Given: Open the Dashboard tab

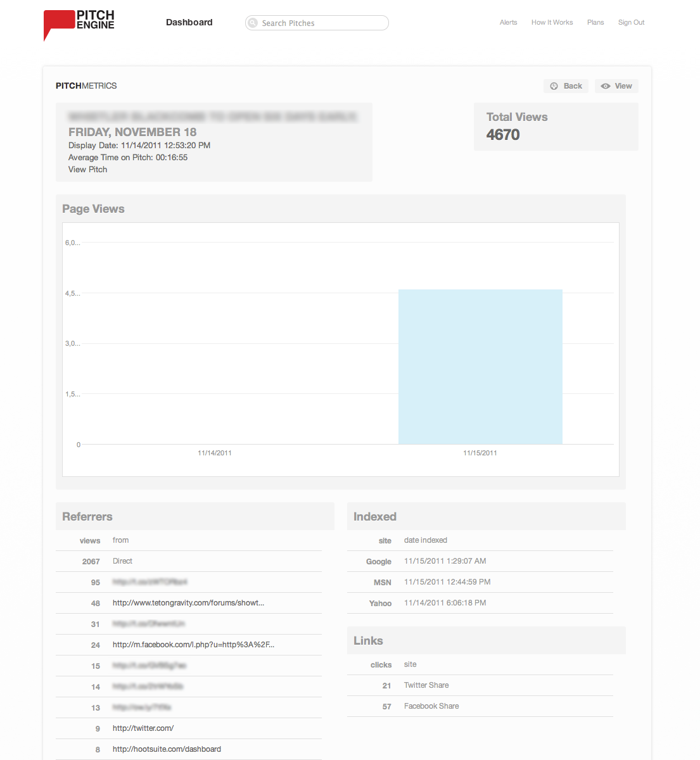Looking at the screenshot, I should pyautogui.click(x=189, y=22).
